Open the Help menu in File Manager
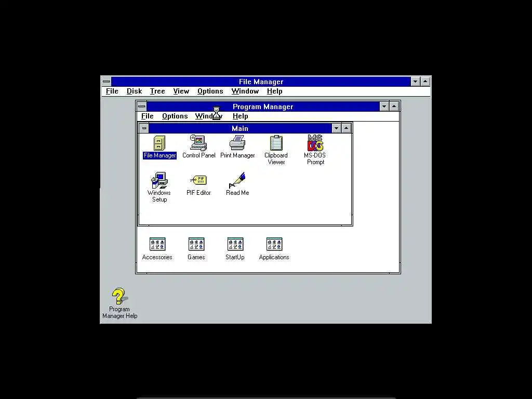 point(274,91)
